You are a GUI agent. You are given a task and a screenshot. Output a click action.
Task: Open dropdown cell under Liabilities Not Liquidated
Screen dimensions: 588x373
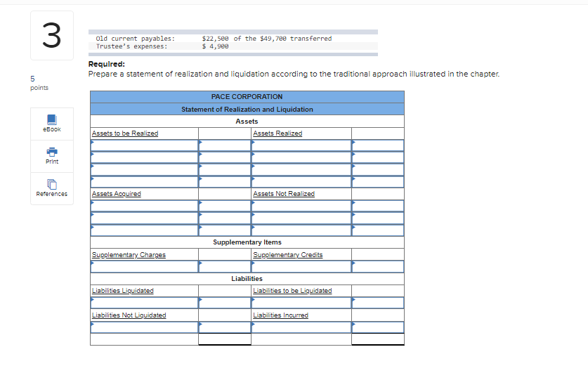tap(144, 327)
